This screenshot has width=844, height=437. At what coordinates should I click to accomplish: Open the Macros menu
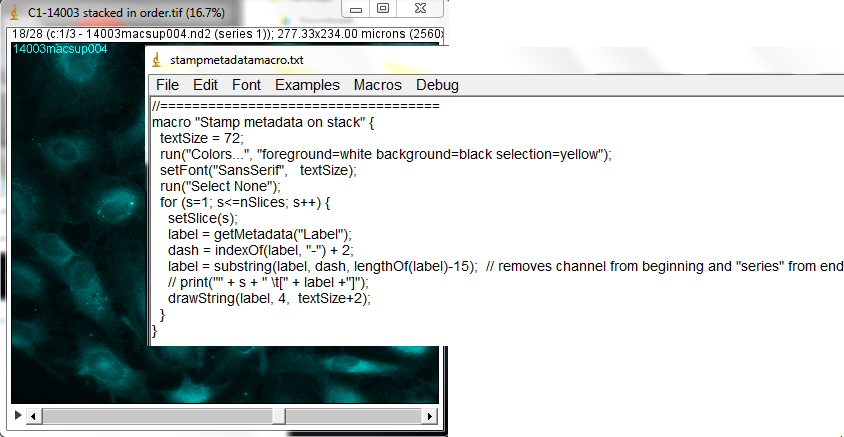pyautogui.click(x=377, y=85)
